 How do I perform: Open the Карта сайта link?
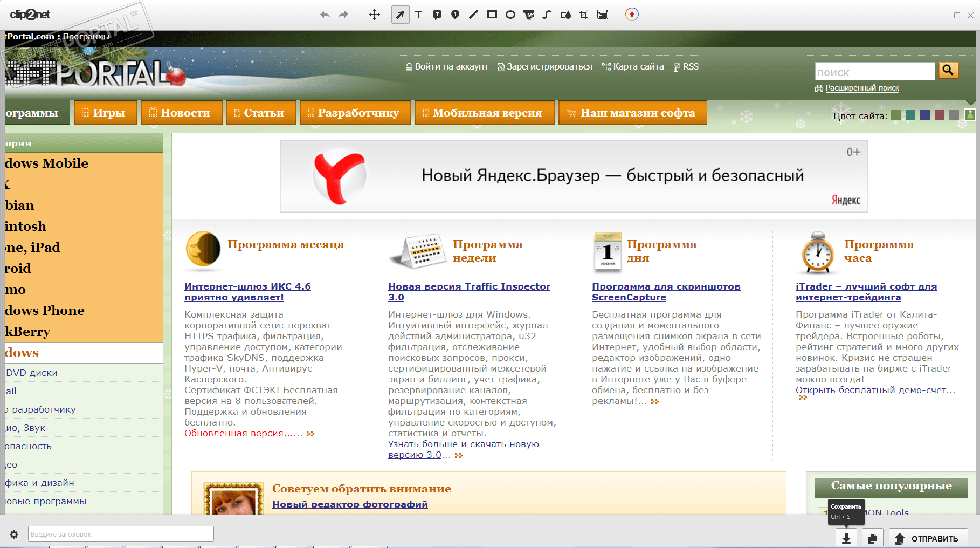coord(638,67)
